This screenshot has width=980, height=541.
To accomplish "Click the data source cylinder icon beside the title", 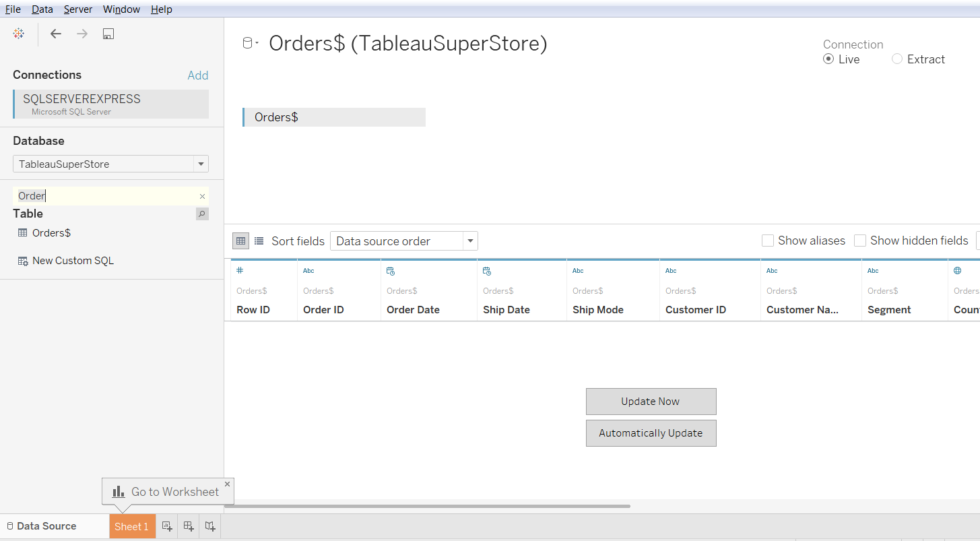I will point(248,43).
